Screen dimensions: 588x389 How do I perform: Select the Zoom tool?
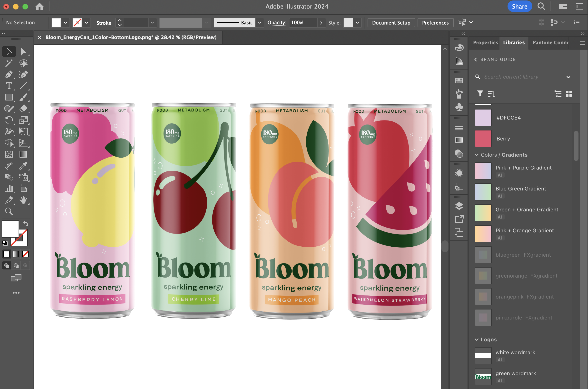click(x=9, y=211)
